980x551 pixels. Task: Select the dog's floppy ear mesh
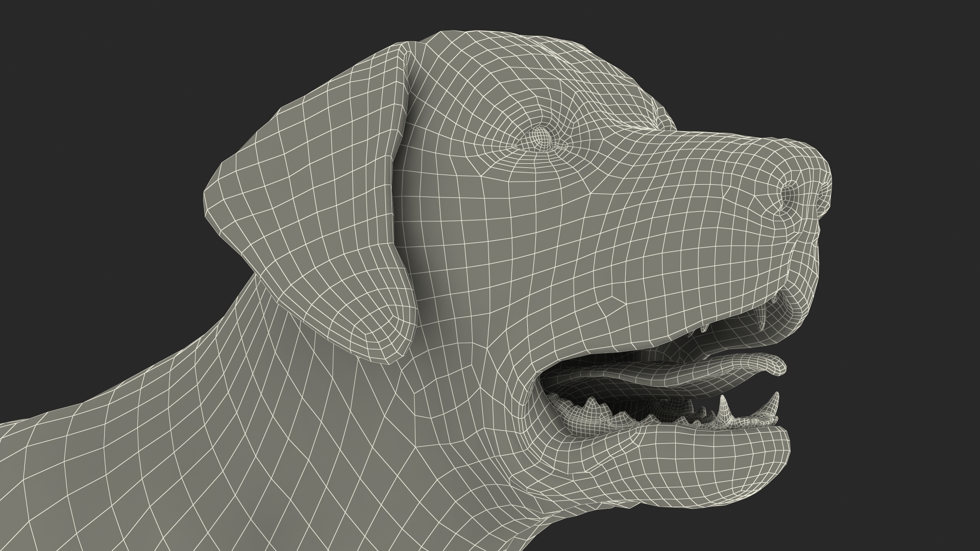coord(316,194)
